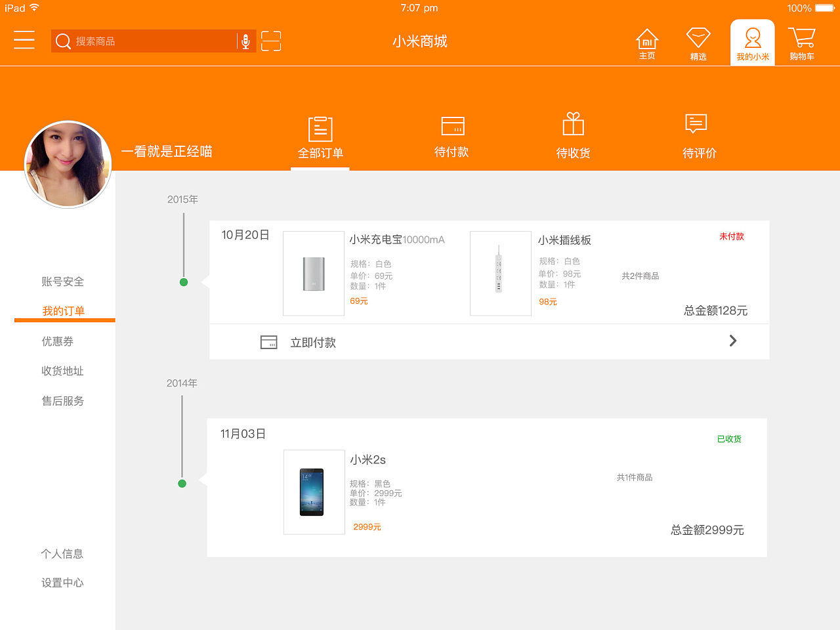
Task: Open 收货地址 in sidebar
Action: (63, 371)
